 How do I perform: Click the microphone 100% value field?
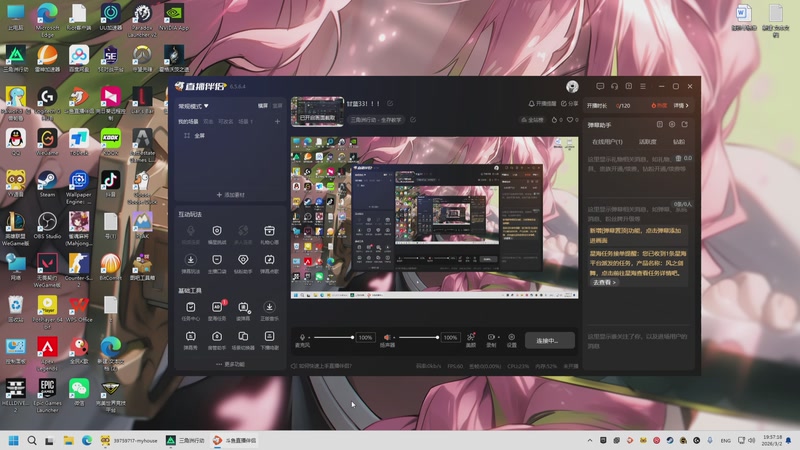coord(365,337)
